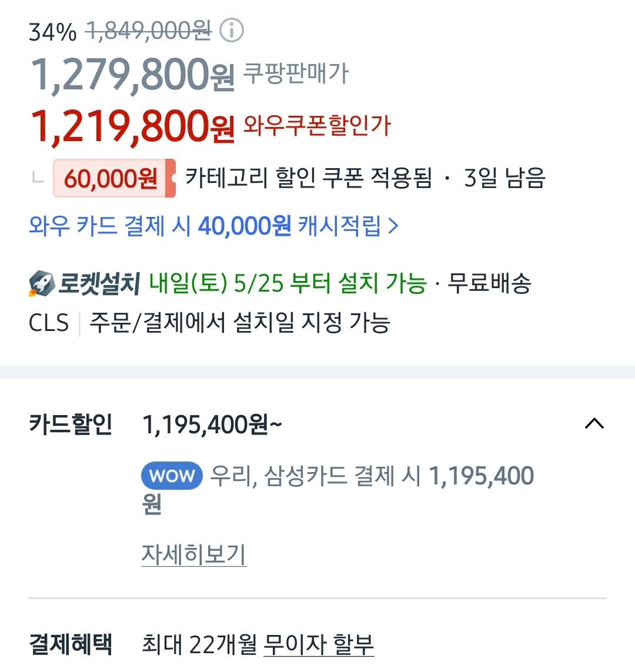Open 와우 카드 40,000원 캐시적립 link
The width and height of the screenshot is (635, 672).
click(206, 226)
